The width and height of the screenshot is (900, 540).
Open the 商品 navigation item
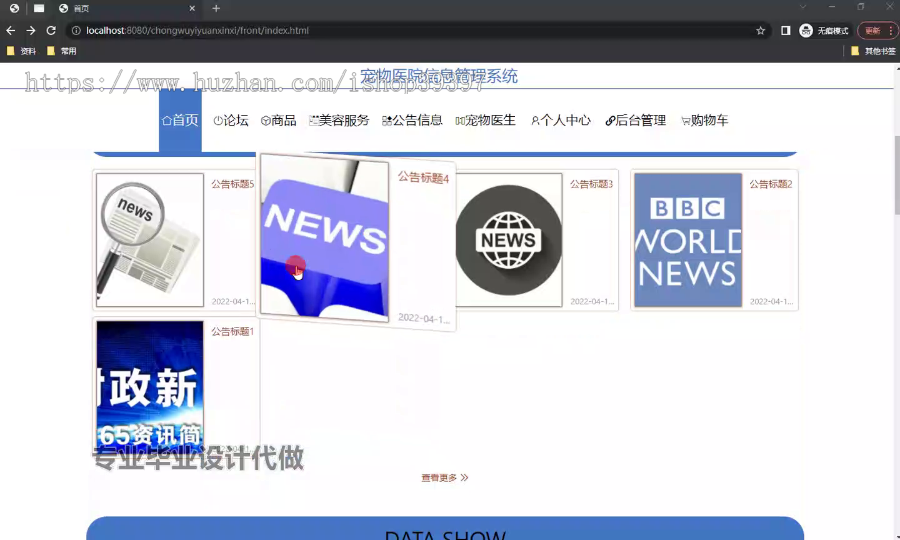[x=278, y=120]
